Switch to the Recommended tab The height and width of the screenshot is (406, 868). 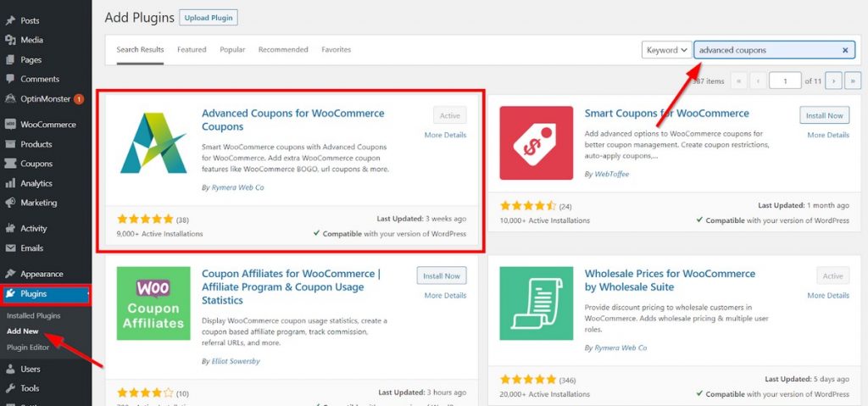point(283,49)
